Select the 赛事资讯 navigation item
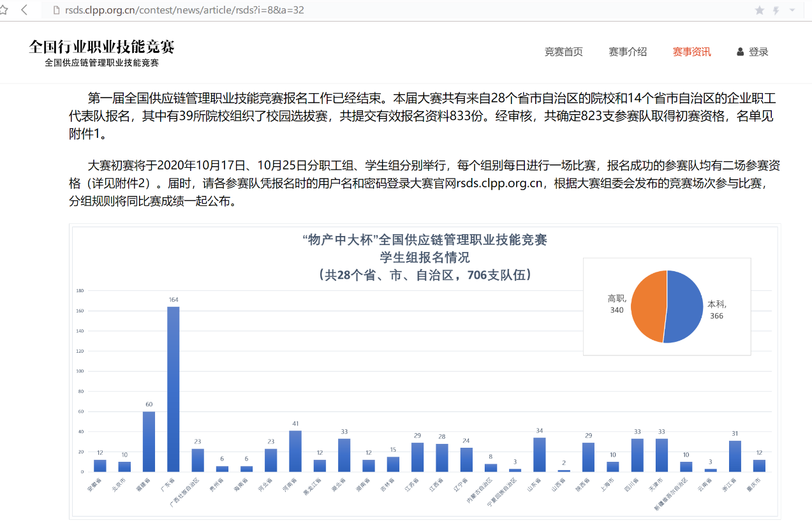 (691, 52)
